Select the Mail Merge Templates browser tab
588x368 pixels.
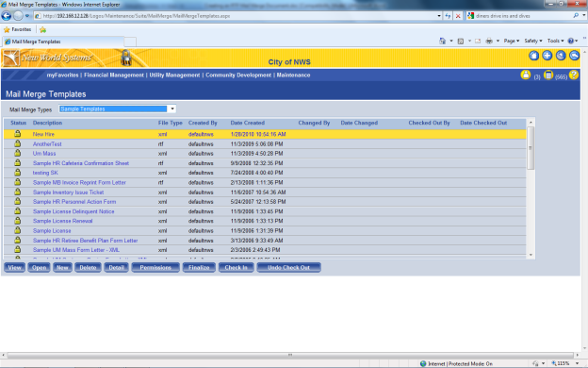pos(63,42)
